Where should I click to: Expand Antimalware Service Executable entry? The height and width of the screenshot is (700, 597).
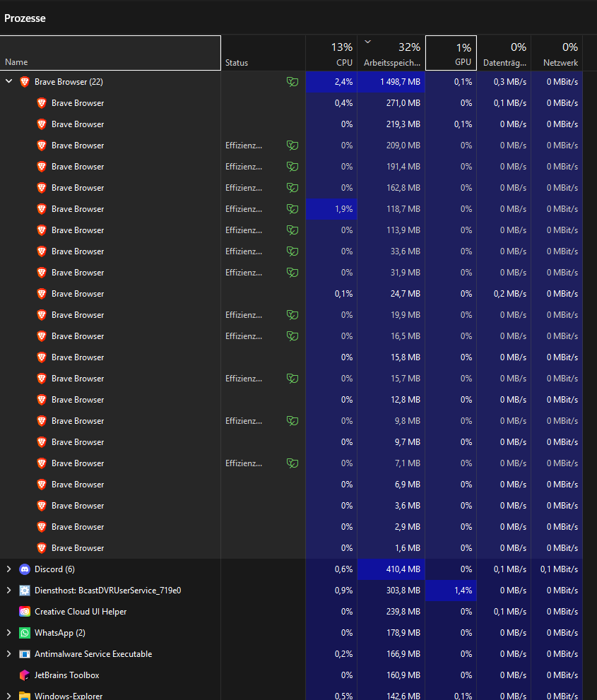(8, 654)
